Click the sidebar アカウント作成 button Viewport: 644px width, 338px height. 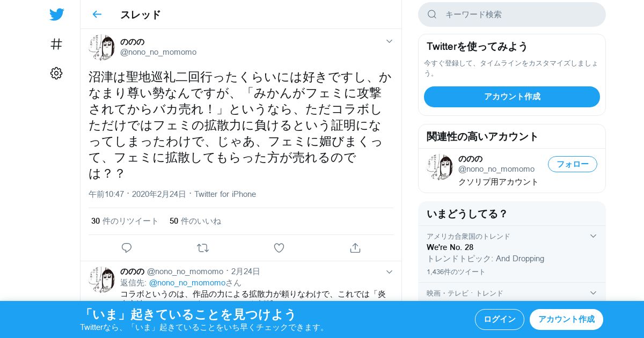click(512, 97)
